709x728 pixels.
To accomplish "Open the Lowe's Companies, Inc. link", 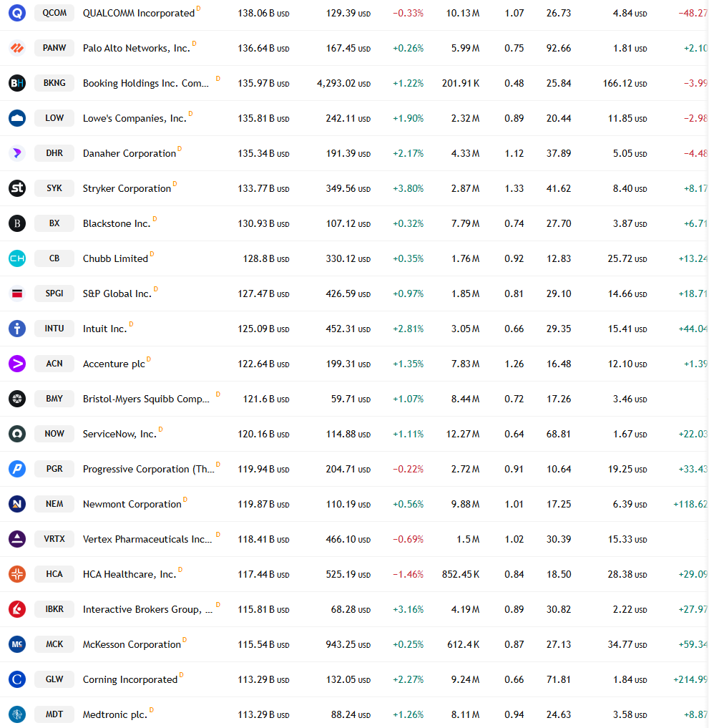I will (135, 118).
